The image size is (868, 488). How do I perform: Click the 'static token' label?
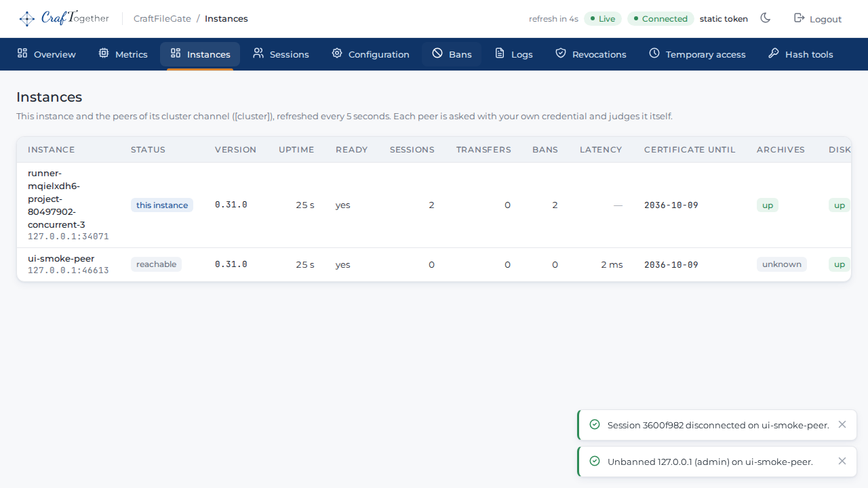pyautogui.click(x=724, y=19)
